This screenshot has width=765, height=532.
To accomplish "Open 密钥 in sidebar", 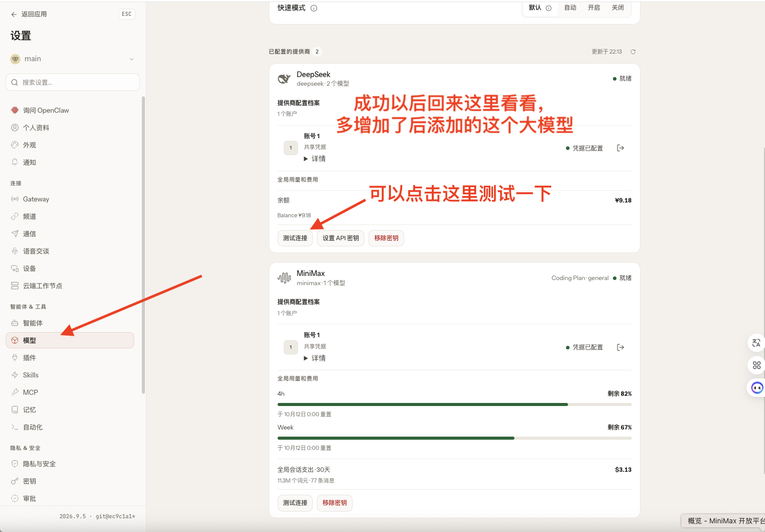I will click(70, 481).
